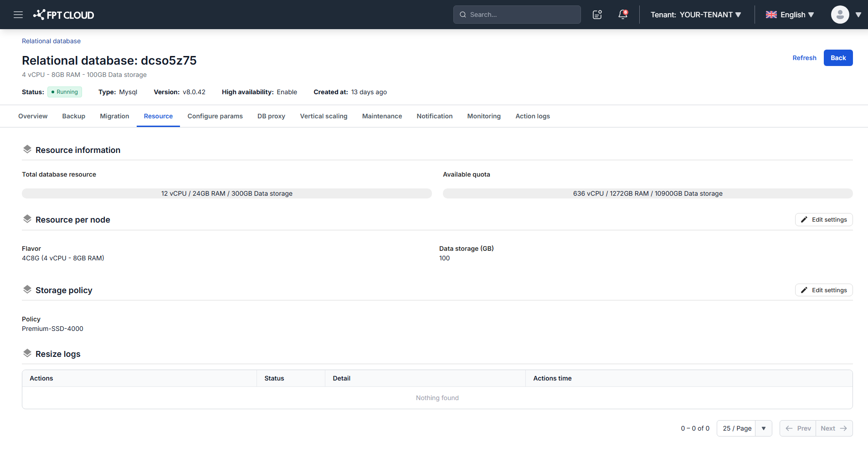Open the Vertical scaling tab
868x462 pixels.
(324, 116)
